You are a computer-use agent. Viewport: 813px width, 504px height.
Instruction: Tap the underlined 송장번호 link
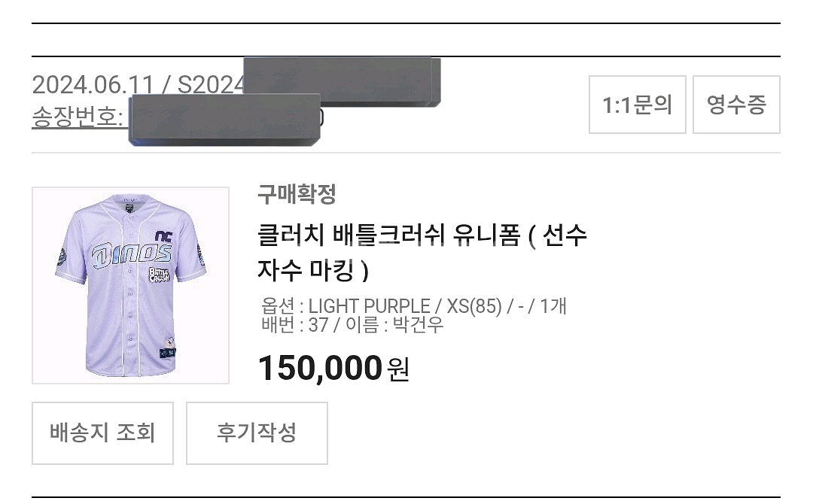click(x=78, y=117)
